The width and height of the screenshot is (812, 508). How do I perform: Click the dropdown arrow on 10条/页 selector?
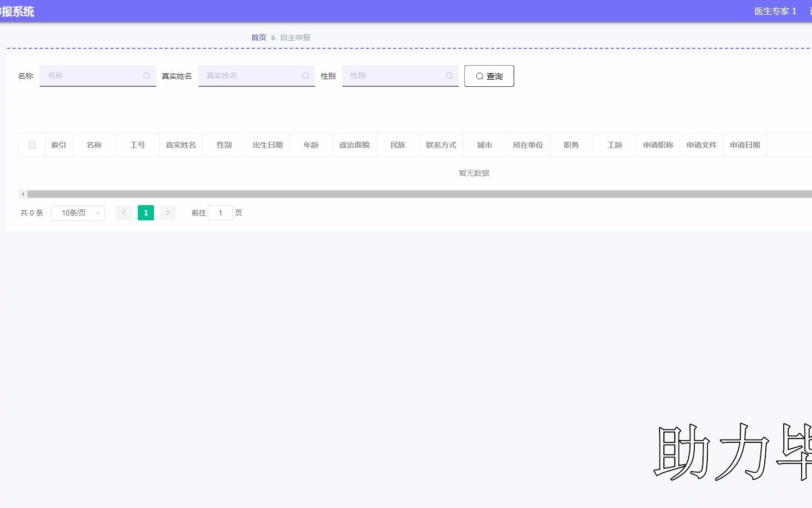(98, 213)
